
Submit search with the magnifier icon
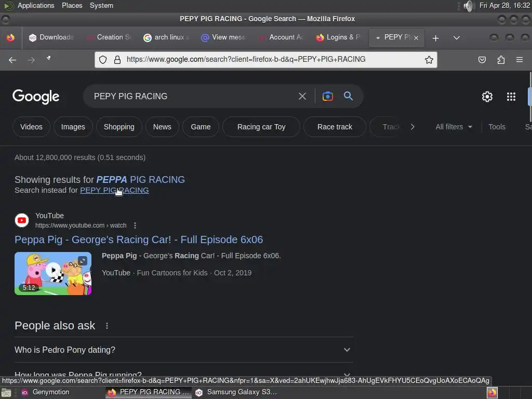click(x=348, y=96)
